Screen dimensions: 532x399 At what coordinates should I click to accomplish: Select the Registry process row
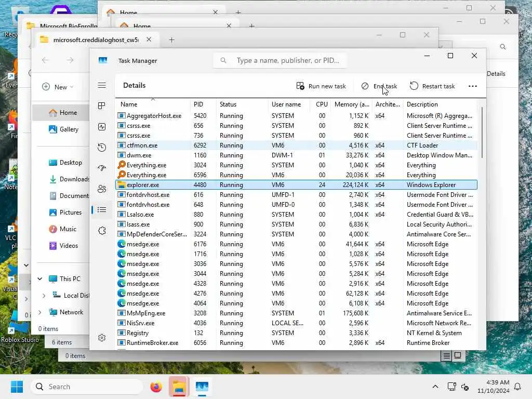tap(296, 333)
